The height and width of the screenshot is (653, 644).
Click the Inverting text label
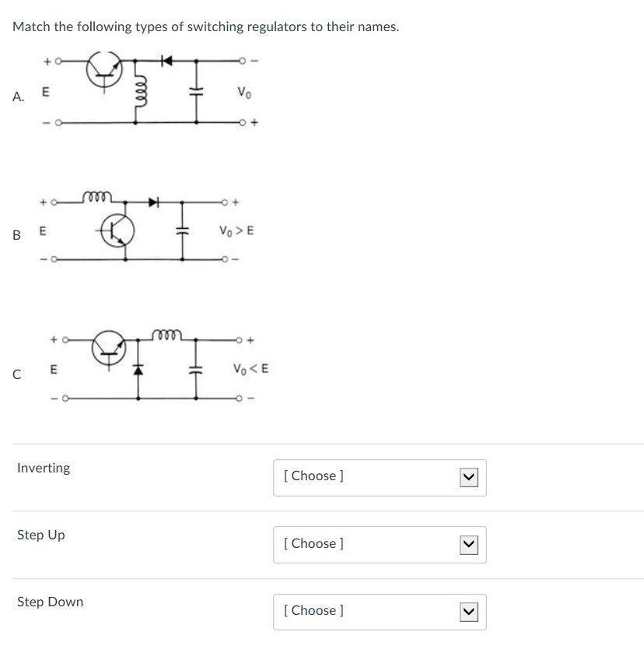tap(43, 468)
